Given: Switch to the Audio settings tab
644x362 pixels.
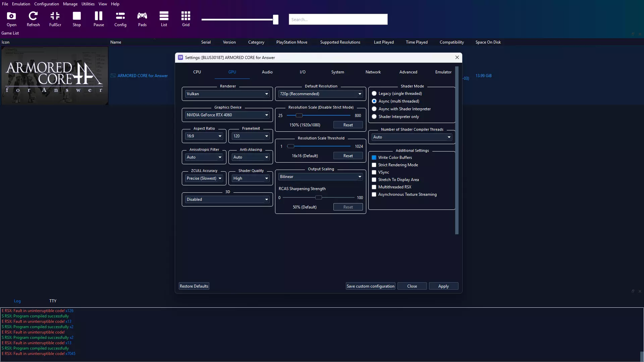Looking at the screenshot, I should [267, 72].
